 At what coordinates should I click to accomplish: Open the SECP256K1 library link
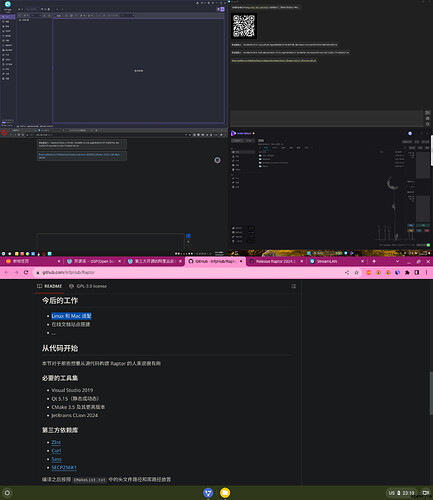(64, 467)
